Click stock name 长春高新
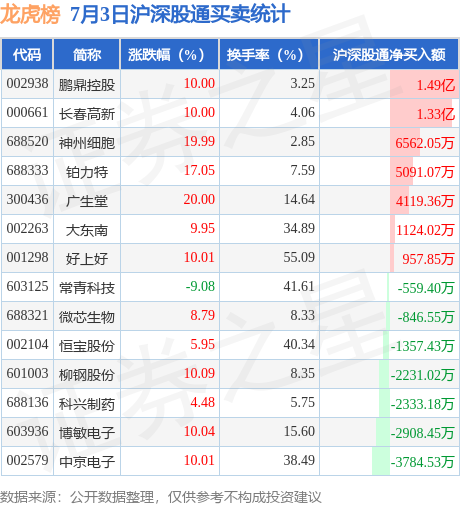The width and height of the screenshot is (460, 506). (87, 114)
